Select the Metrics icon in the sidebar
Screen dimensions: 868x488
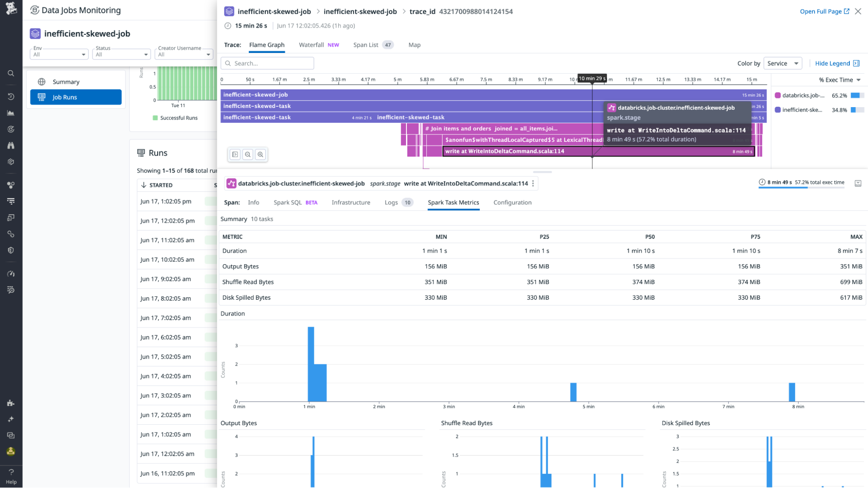click(11, 113)
